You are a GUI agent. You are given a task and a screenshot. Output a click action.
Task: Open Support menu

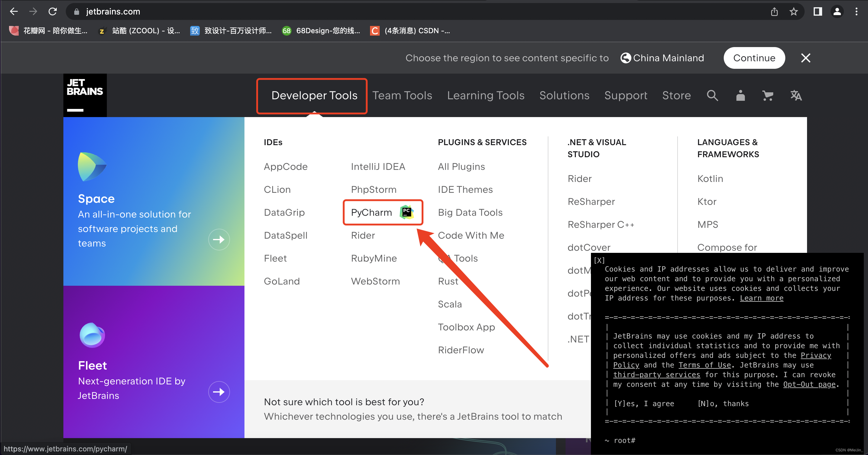[x=626, y=95]
